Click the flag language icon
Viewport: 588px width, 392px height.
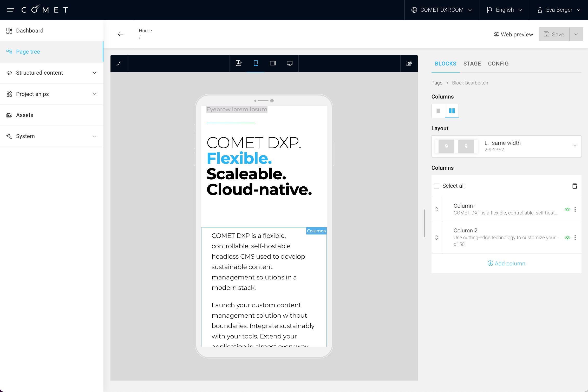(490, 10)
